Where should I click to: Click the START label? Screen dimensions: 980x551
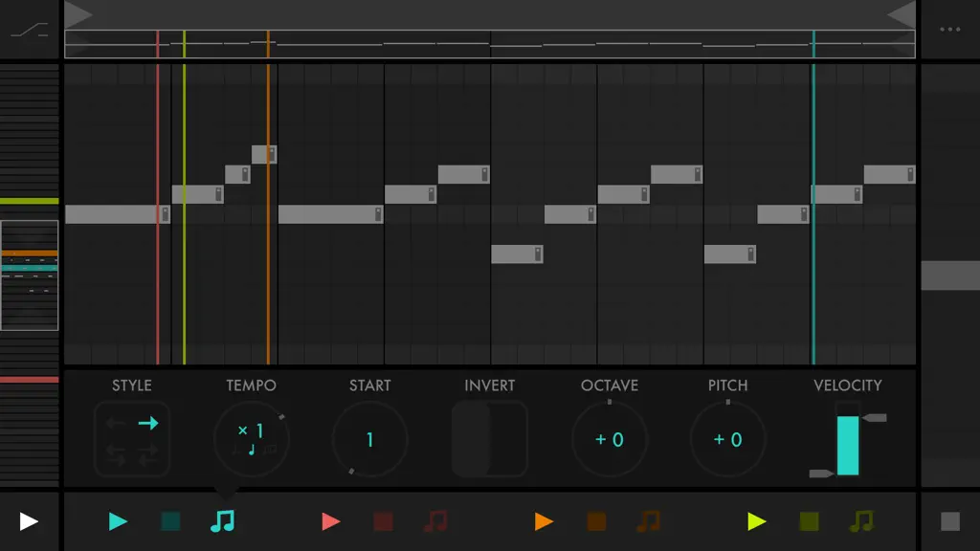tap(370, 386)
